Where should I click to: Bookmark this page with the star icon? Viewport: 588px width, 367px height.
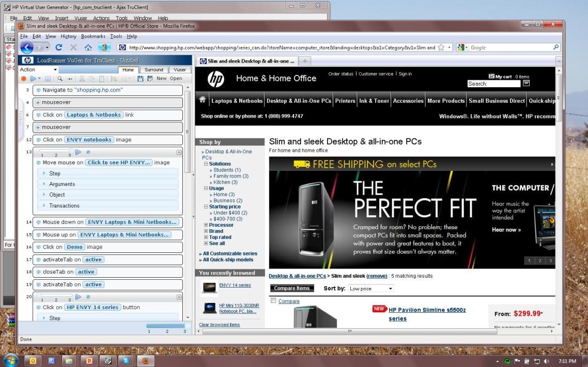pyautogui.click(x=441, y=47)
